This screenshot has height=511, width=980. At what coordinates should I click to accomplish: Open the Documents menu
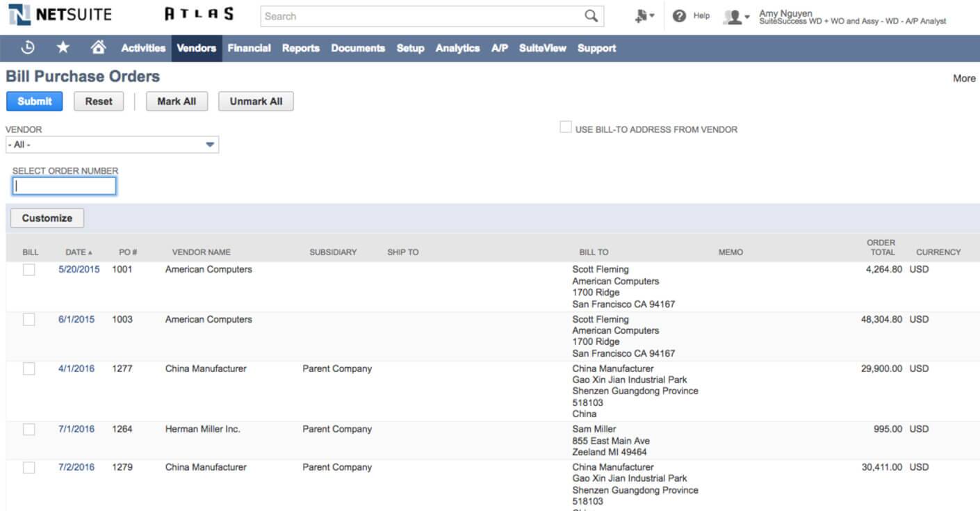click(x=358, y=48)
